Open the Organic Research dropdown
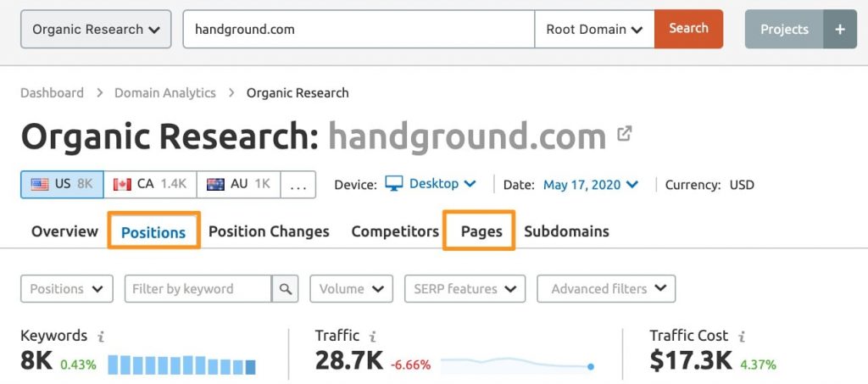 pos(96,30)
